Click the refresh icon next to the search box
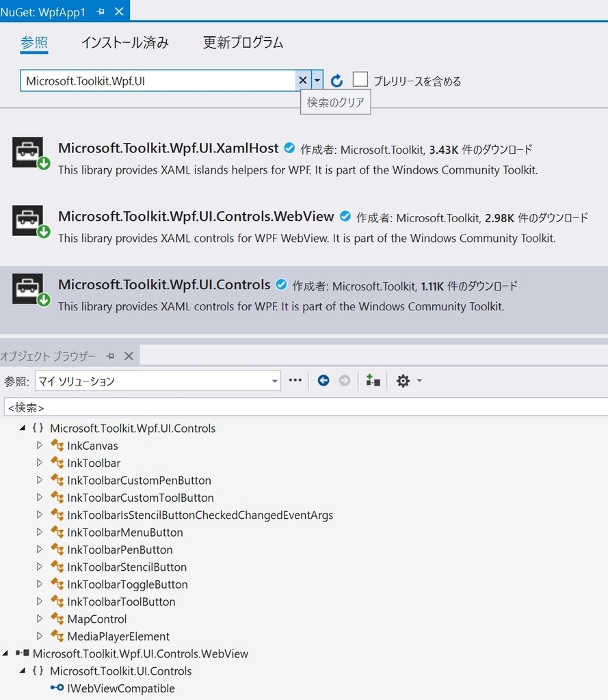The height and width of the screenshot is (700, 608). 336,80
